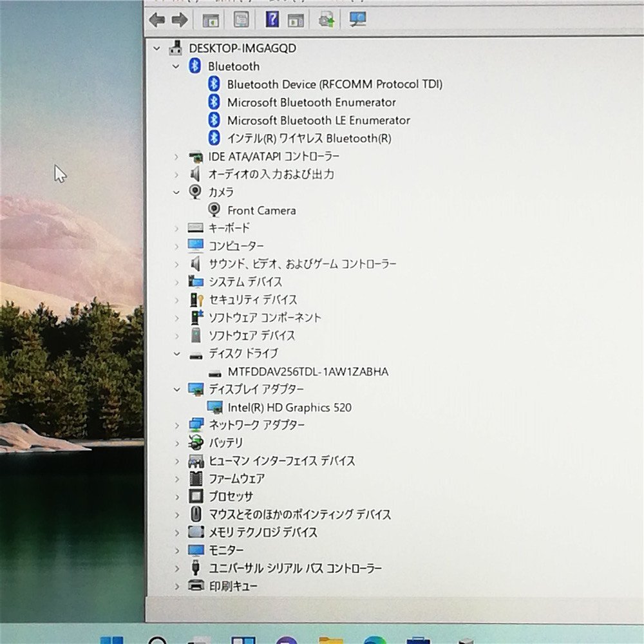Select the セキュリティ デバイス label
The height and width of the screenshot is (644, 644).
tap(252, 300)
